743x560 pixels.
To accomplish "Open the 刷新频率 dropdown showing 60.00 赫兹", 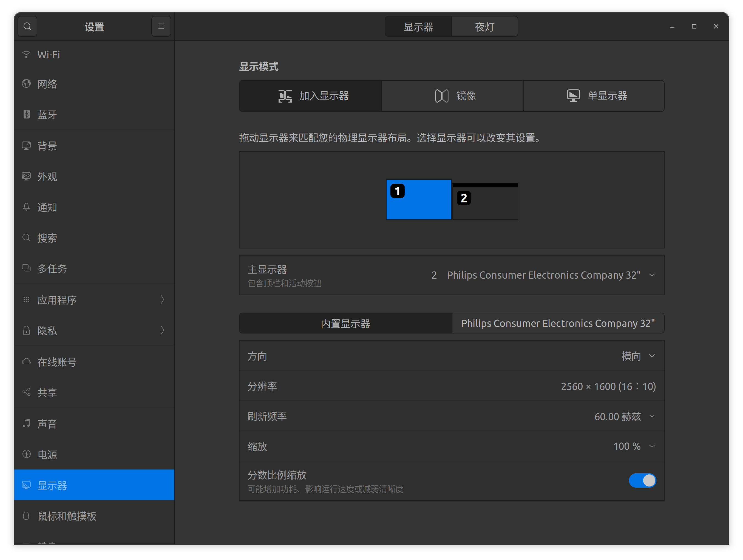I will point(452,416).
